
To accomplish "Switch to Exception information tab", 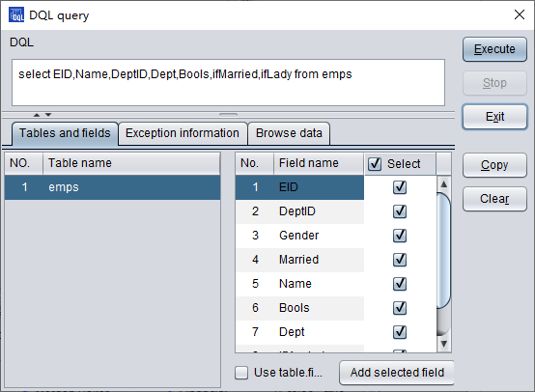I will tap(183, 133).
